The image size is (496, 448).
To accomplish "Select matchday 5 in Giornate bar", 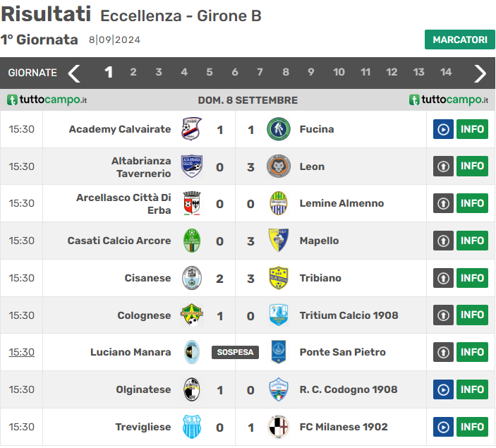I will click(x=210, y=72).
